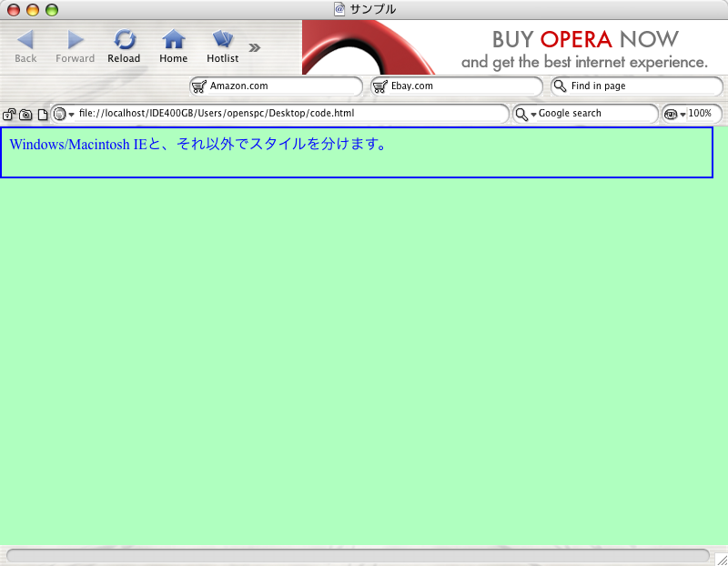Image resolution: width=728 pixels, height=566 pixels.
Task: Click the file URL address field
Action: coord(280,114)
